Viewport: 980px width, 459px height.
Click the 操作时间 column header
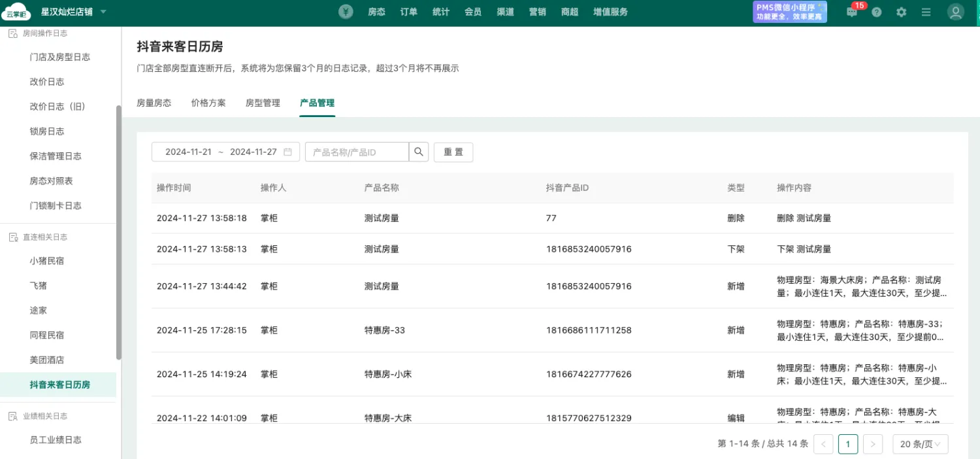pyautogui.click(x=174, y=188)
